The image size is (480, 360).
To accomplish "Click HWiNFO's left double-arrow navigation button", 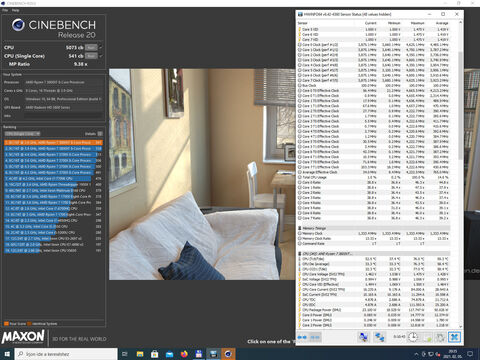I will pos(302,337).
